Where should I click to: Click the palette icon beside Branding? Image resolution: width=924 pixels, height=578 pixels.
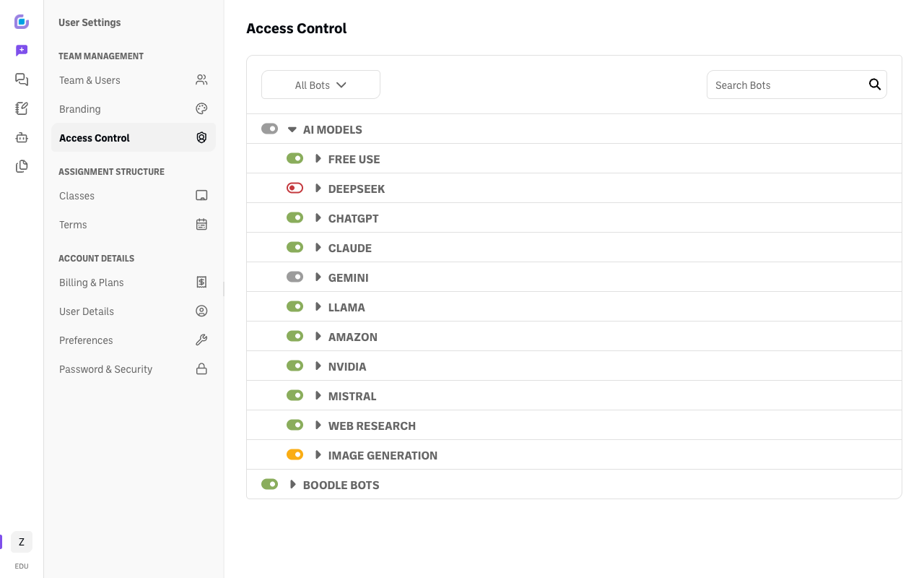[x=201, y=108]
